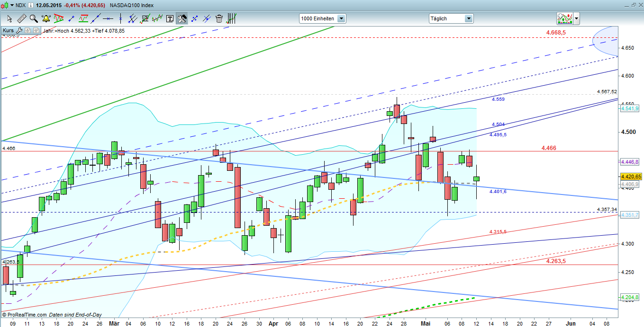This screenshot has width=644, height=327.
Task: Click the candlestick chart type icon
Action: pyautogui.click(x=4, y=5)
